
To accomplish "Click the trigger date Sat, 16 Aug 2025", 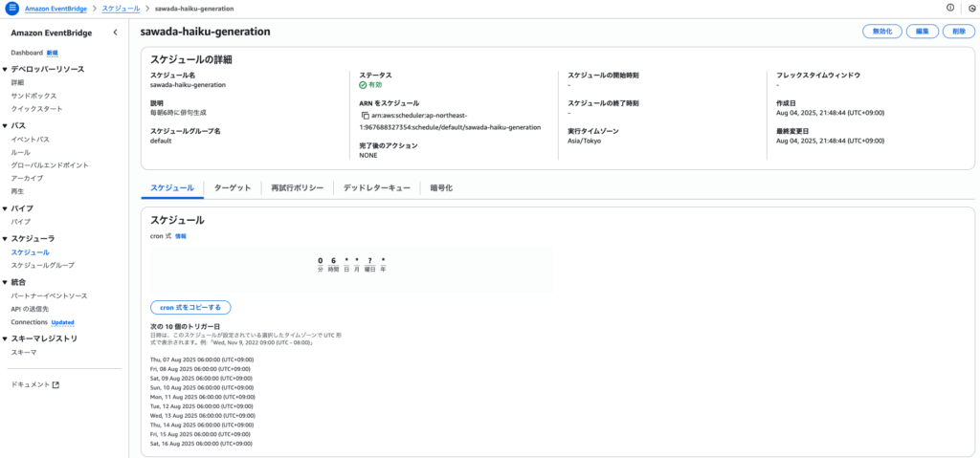I will [201, 445].
